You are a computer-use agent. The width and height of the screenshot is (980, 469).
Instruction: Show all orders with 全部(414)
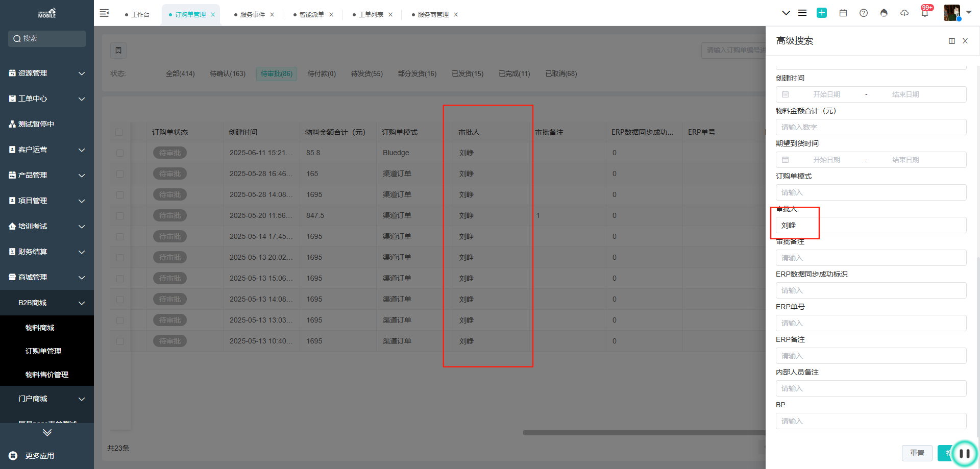coord(180,73)
